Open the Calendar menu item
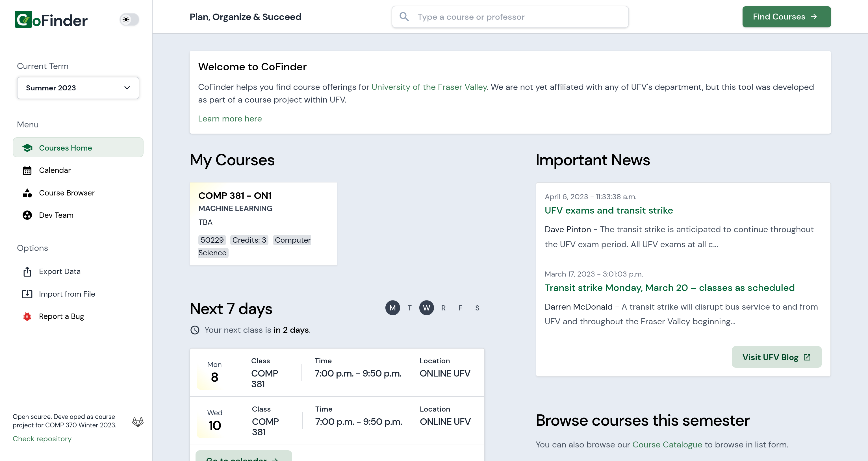The width and height of the screenshot is (868, 461). tap(55, 171)
